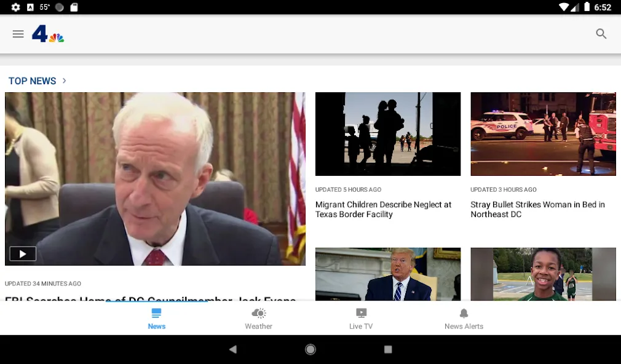This screenshot has height=364, width=621.
Task: Select the News tab
Action: (x=156, y=319)
